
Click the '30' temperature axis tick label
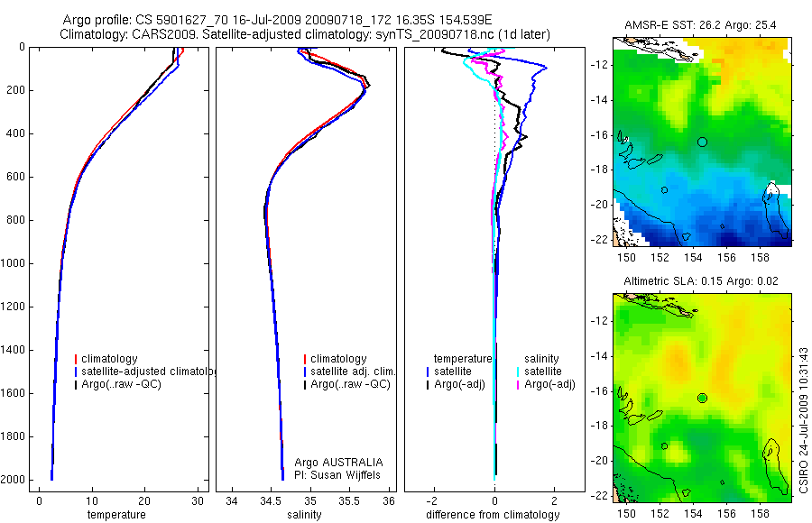(198, 501)
